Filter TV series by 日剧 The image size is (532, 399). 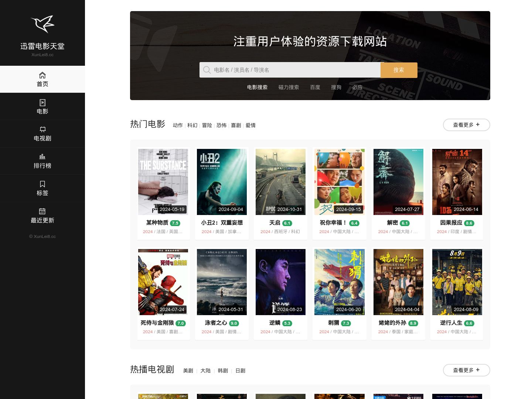(241, 371)
